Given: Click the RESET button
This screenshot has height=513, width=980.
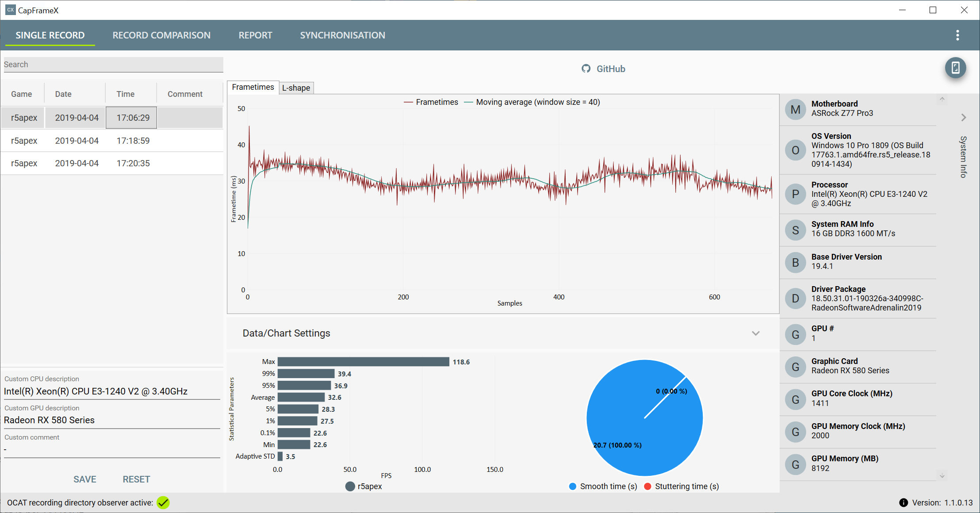Looking at the screenshot, I should tap(136, 479).
